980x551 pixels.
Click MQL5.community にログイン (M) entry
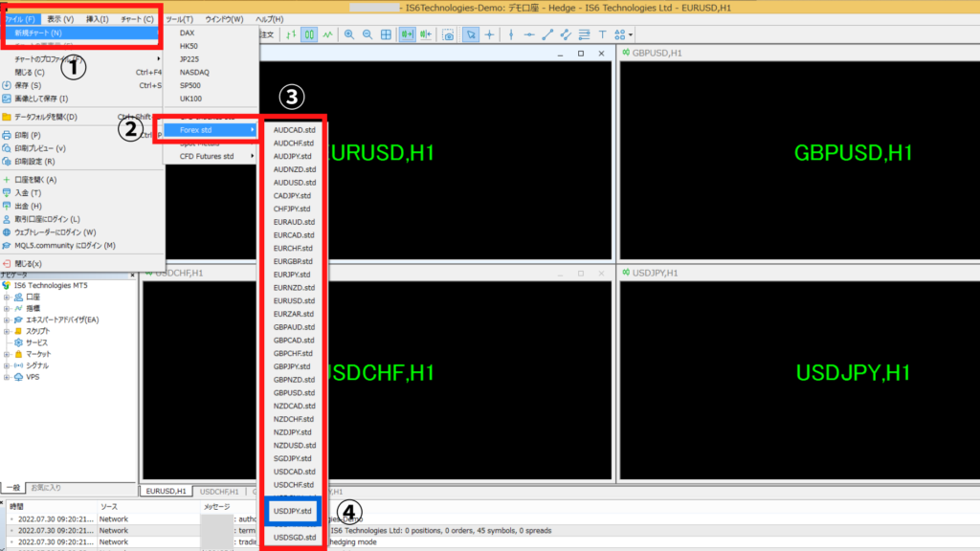click(81, 246)
